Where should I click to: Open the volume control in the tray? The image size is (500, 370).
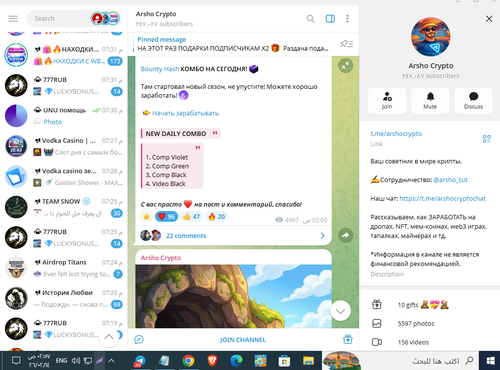(x=76, y=360)
